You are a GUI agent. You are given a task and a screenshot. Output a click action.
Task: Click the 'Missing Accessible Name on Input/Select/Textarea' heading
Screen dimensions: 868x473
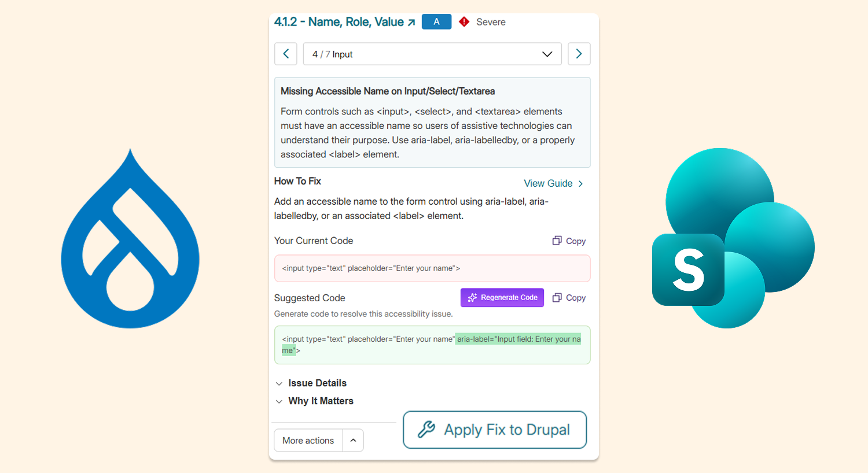(388, 91)
